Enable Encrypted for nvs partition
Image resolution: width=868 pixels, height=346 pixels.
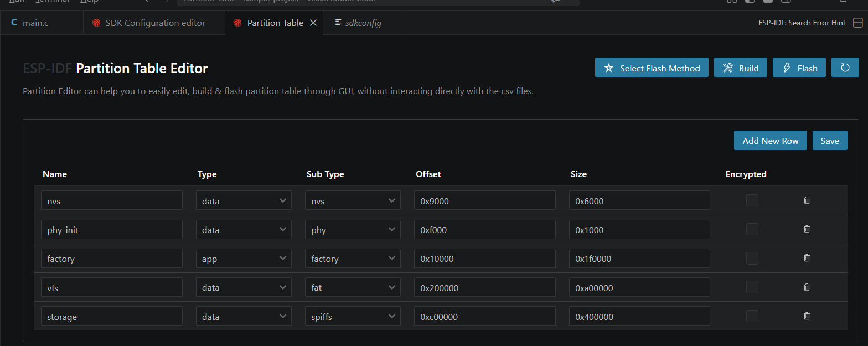752,200
